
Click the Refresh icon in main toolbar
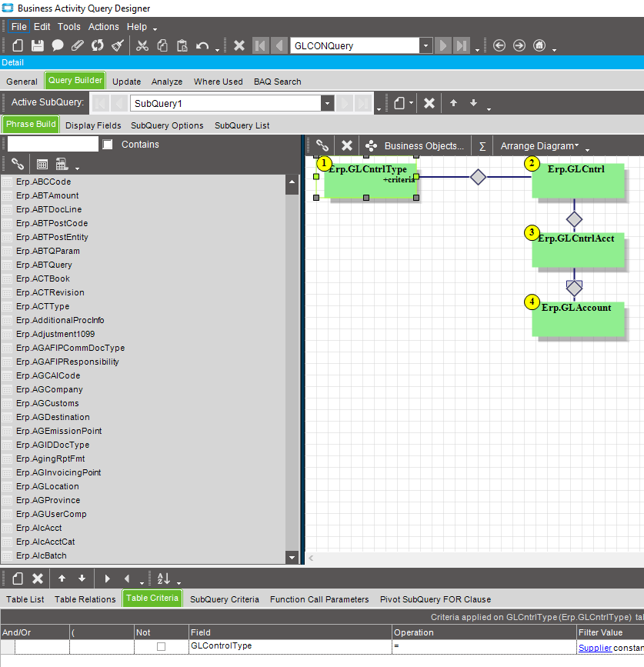click(x=98, y=45)
